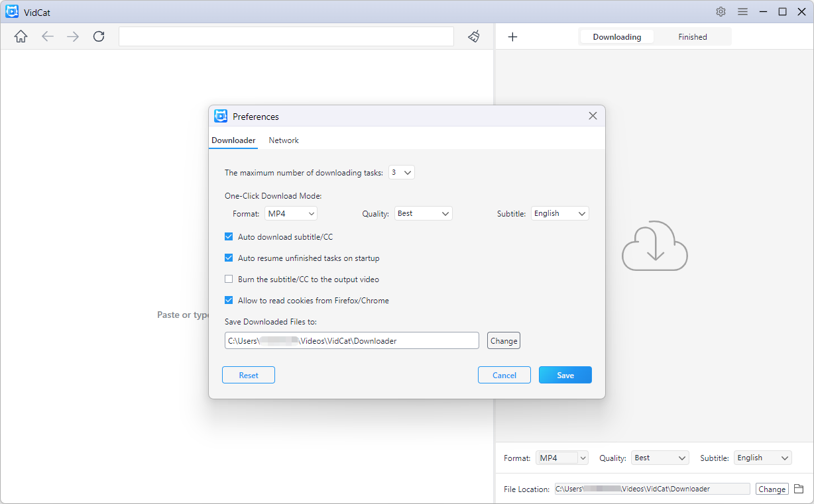Image resolution: width=814 pixels, height=504 pixels.
Task: Show the Finished tasks tab
Action: (693, 37)
